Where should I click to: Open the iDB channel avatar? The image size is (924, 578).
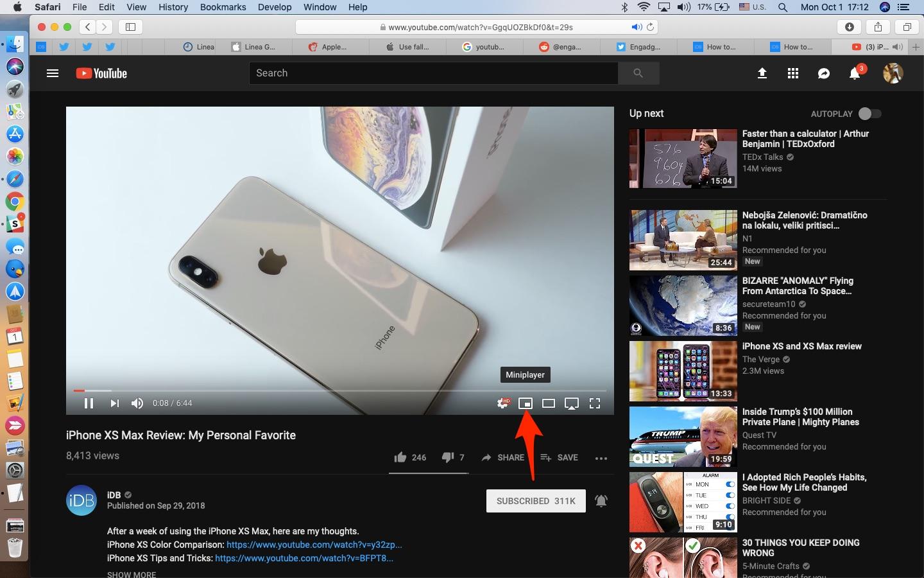click(81, 500)
